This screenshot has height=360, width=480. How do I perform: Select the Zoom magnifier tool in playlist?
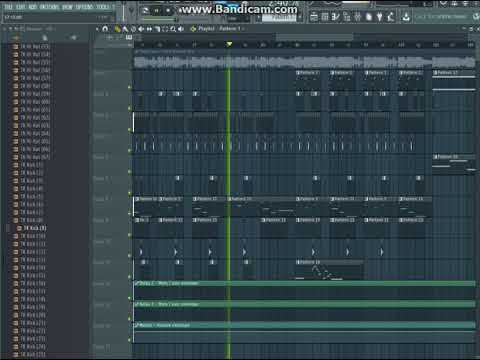point(173,29)
